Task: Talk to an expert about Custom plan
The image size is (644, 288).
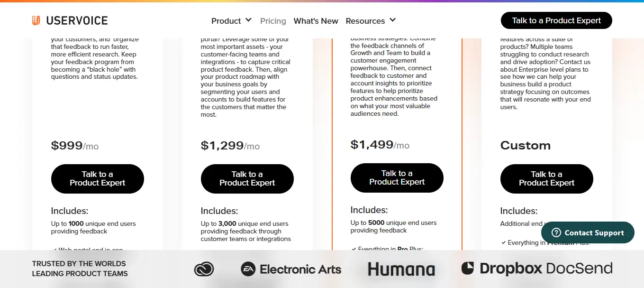Action: 546,178
